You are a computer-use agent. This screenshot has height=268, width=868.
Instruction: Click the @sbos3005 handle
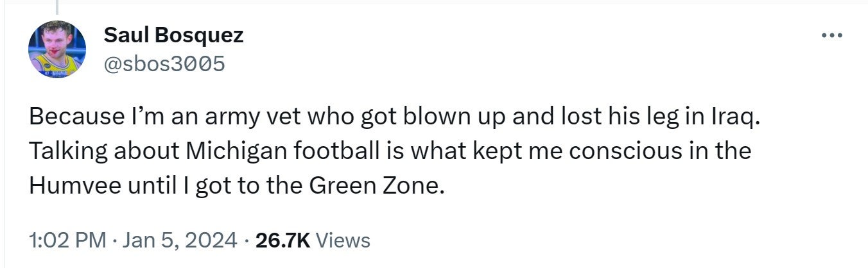[164, 63]
